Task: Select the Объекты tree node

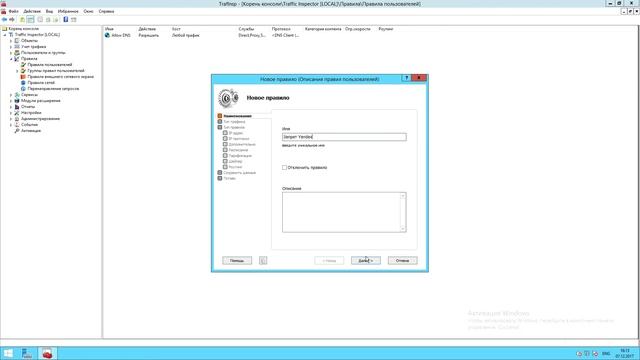Action: (x=29, y=41)
